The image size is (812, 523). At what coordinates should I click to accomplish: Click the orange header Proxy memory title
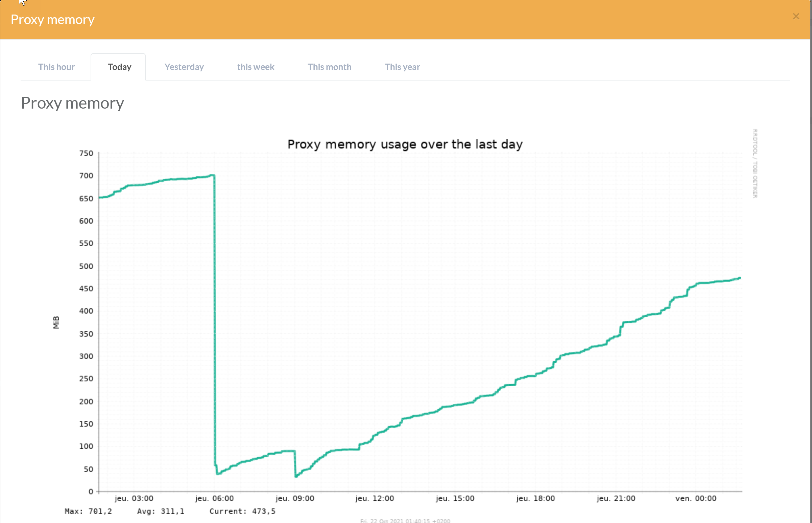(x=53, y=20)
